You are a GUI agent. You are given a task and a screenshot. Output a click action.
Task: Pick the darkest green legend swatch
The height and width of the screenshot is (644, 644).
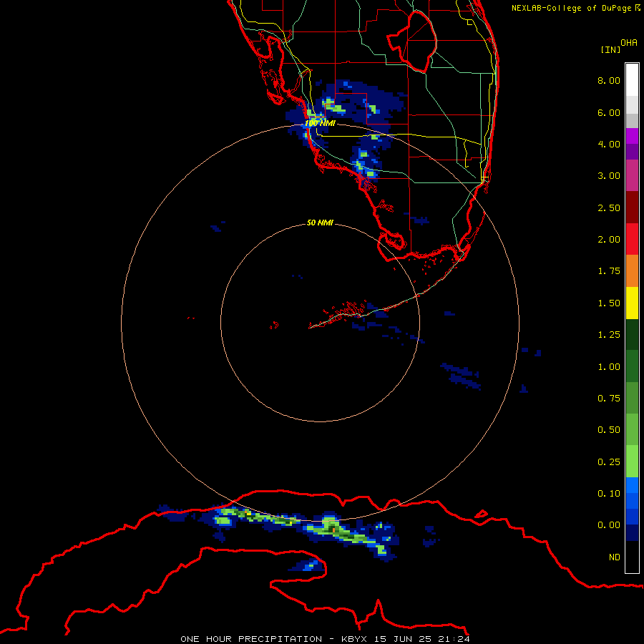click(x=632, y=334)
